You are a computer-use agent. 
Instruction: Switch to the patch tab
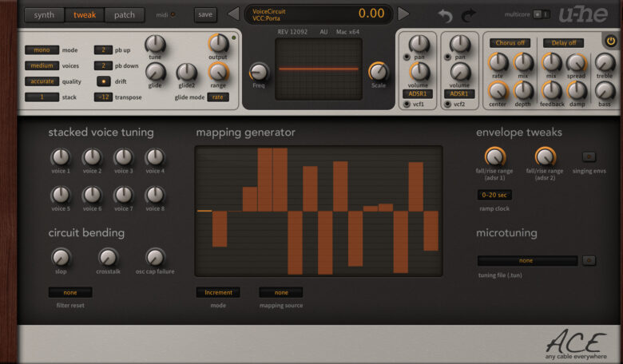pos(125,14)
